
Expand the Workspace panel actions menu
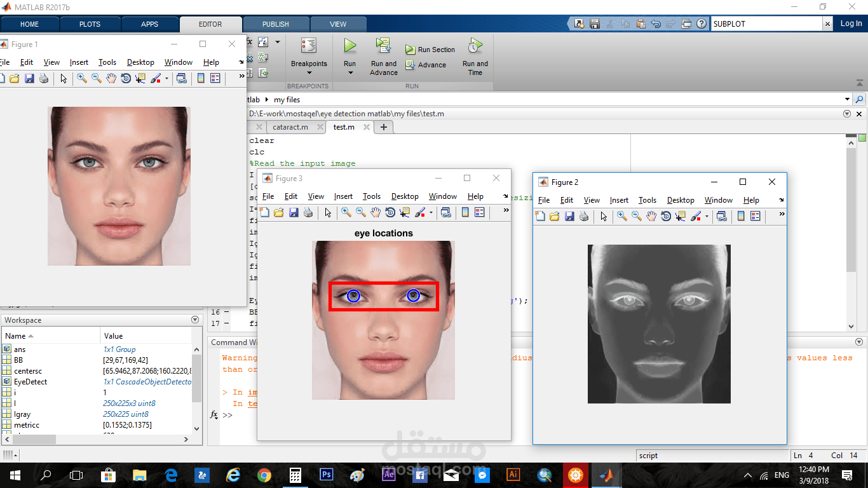[195, 320]
